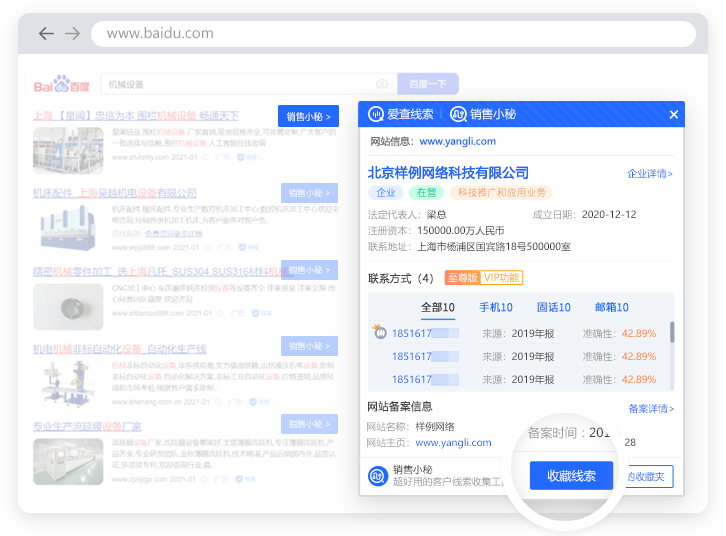
Task: Click the www.baidu.com address bar
Action: tap(393, 33)
